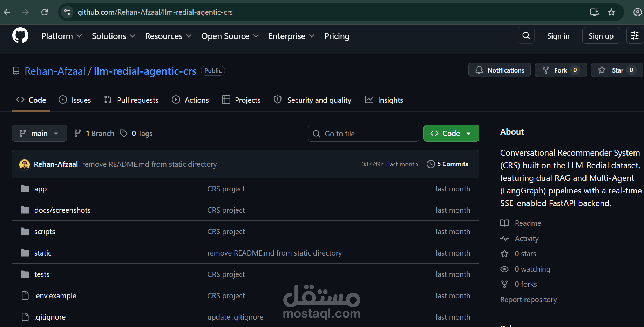Click the Notifications button
This screenshot has width=644, height=327.
[500, 70]
